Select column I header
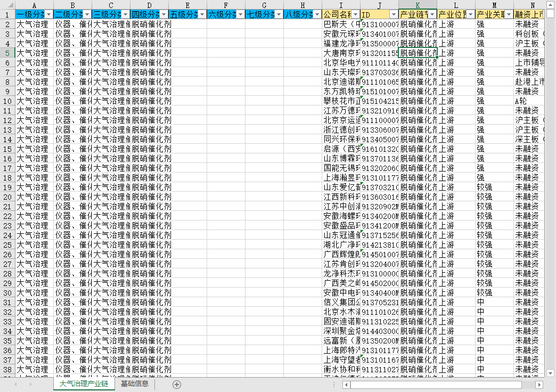Viewport: 556px width, 392px height. [341, 5]
